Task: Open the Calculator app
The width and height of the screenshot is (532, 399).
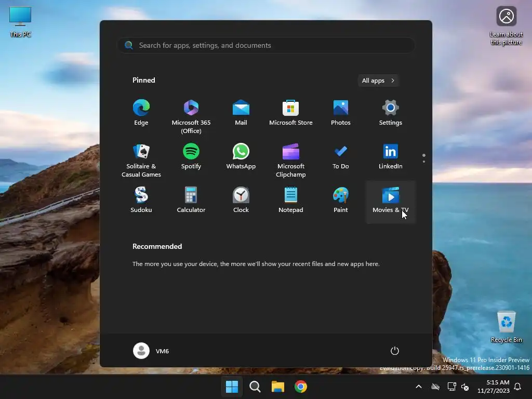Action: [191, 200]
